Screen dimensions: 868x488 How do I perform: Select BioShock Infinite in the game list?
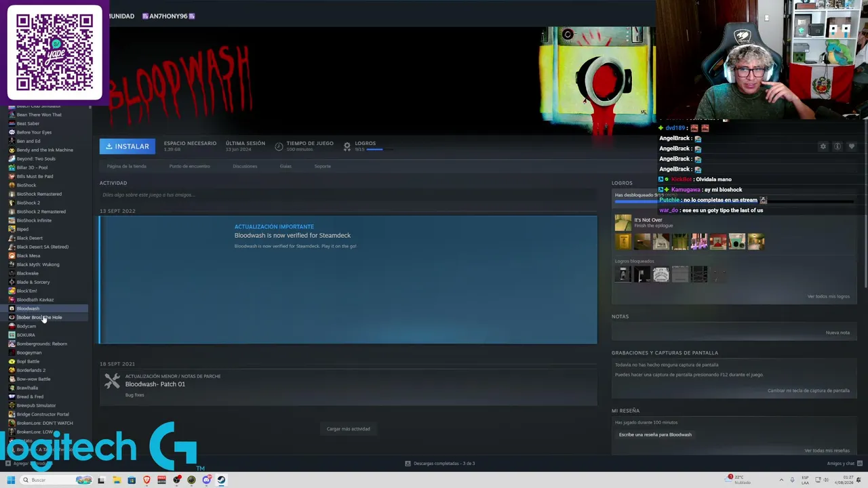34,220
